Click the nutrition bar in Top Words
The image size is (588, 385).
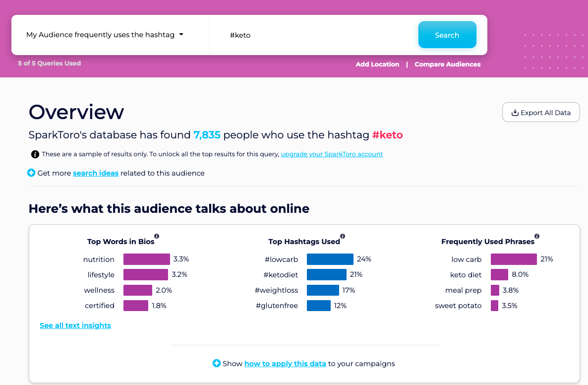pyautogui.click(x=147, y=259)
